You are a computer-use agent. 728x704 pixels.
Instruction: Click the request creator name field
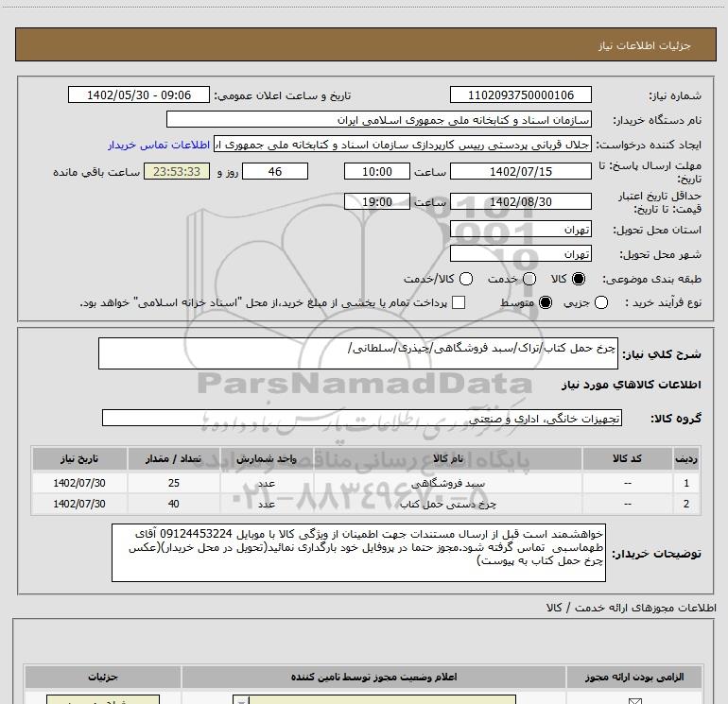pos(403,144)
